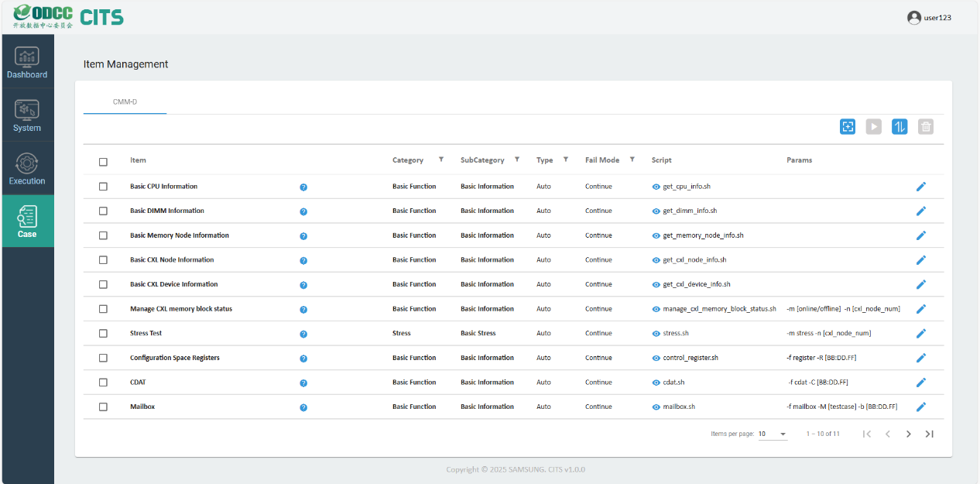Image resolution: width=980 pixels, height=484 pixels.
Task: Edit the Basic CXL Device Information pencil
Action: [921, 284]
